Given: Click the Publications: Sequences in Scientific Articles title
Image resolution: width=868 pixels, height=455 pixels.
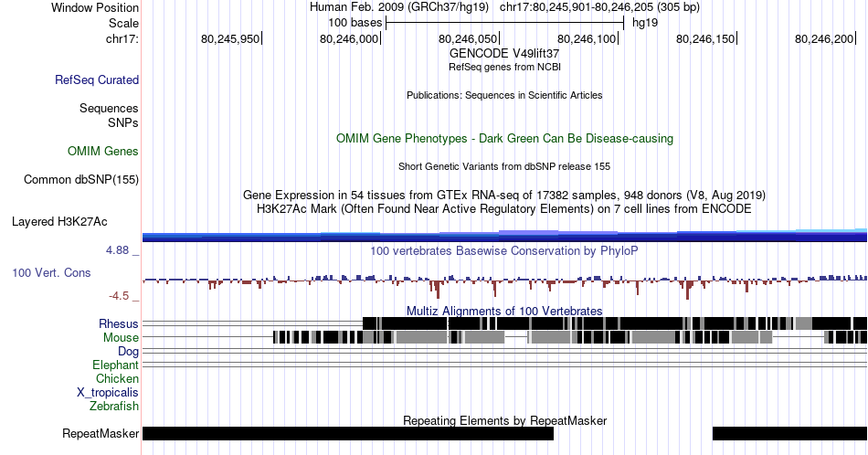Looking at the screenshot, I should point(504,95).
